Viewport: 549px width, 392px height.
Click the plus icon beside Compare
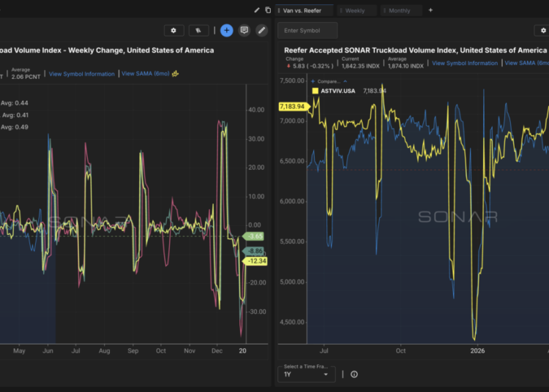(313, 81)
